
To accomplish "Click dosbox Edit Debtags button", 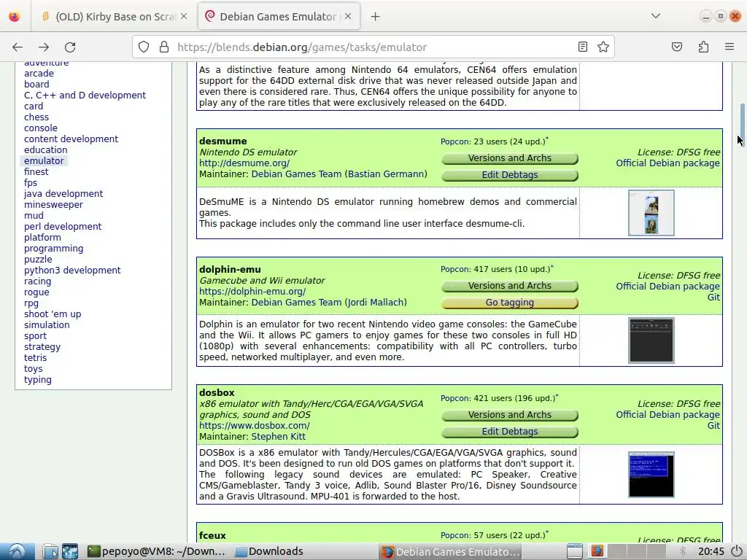I will pyautogui.click(x=510, y=432).
